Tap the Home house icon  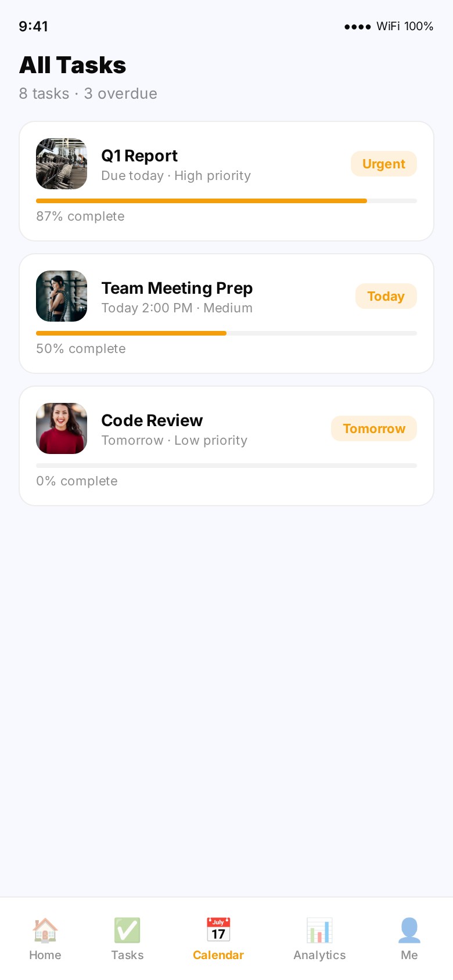45,930
